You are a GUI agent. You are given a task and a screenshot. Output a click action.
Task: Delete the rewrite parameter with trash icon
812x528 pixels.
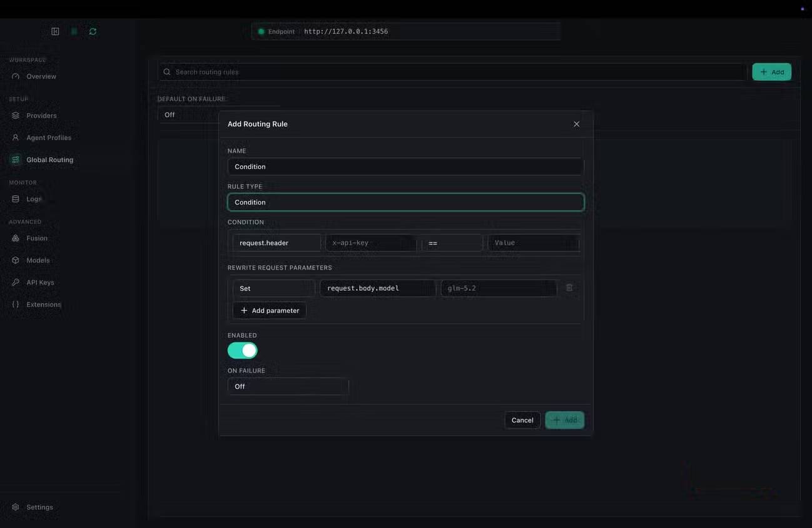tap(569, 288)
